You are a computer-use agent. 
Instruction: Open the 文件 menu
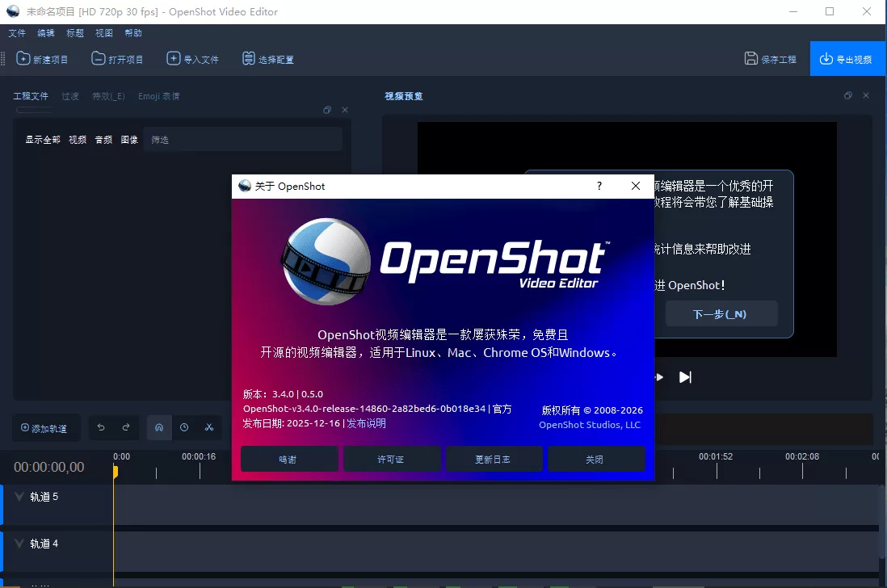17,33
